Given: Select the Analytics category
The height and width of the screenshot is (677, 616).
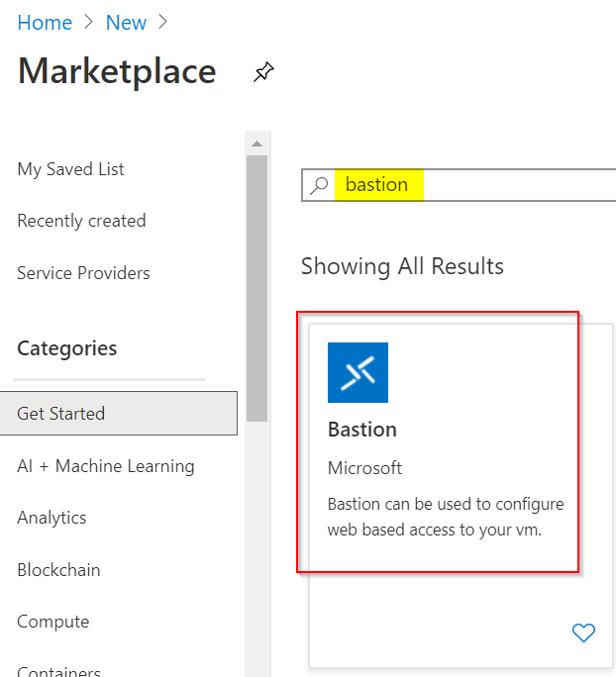Looking at the screenshot, I should tap(51, 518).
